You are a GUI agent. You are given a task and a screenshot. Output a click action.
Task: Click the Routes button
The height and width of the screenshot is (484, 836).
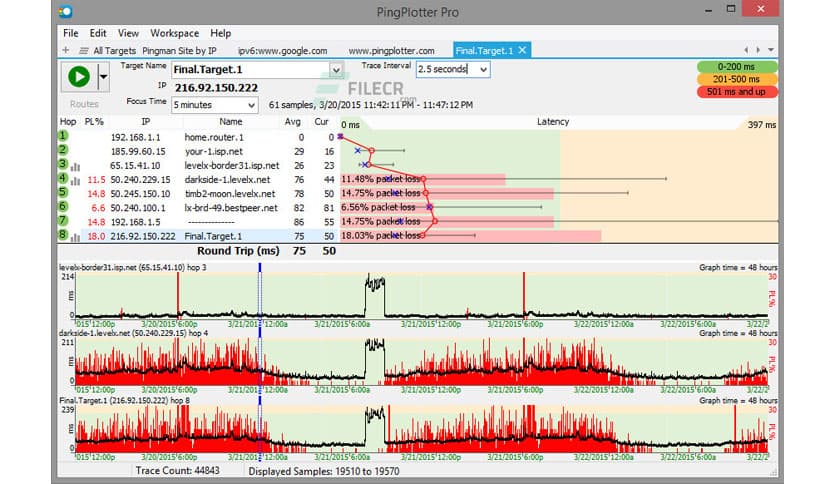click(84, 104)
